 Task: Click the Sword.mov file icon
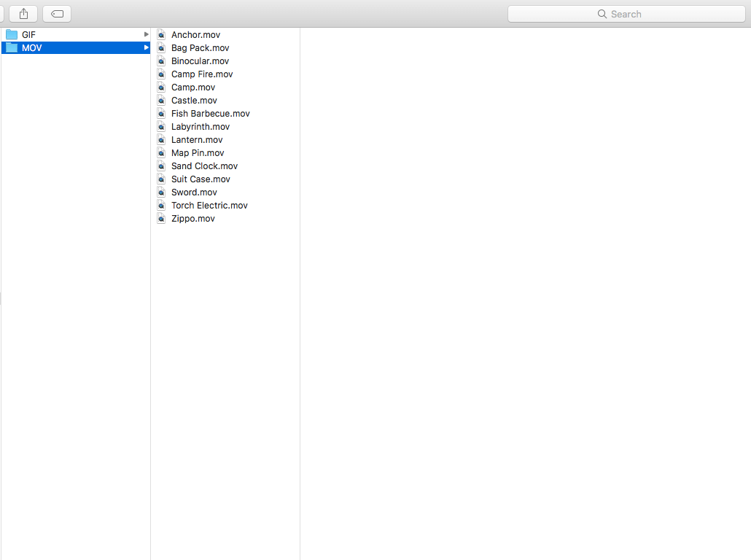pos(161,192)
